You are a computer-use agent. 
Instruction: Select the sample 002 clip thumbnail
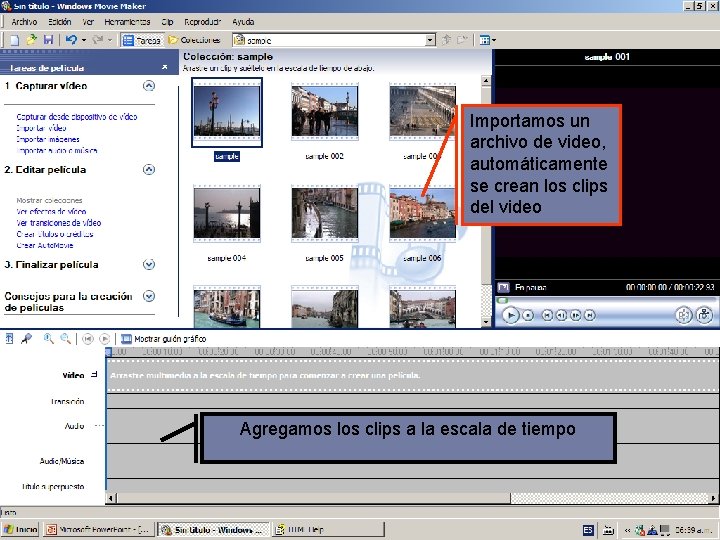(x=325, y=112)
